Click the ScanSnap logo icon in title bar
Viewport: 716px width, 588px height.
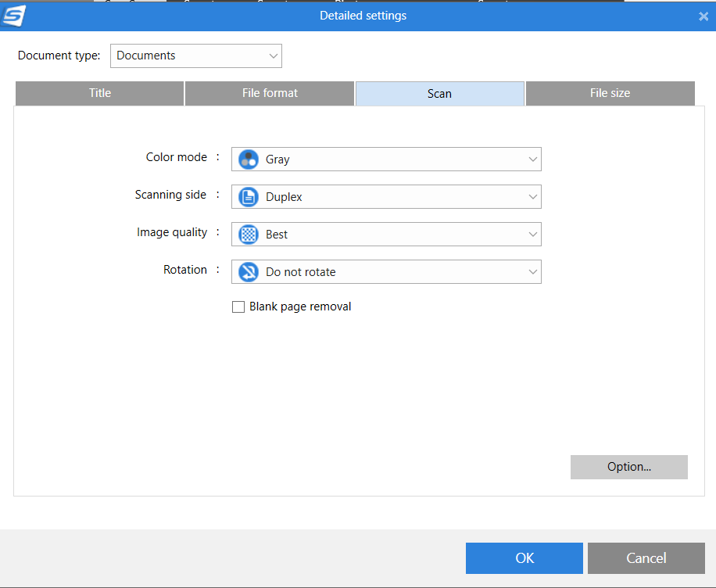[x=14, y=15]
